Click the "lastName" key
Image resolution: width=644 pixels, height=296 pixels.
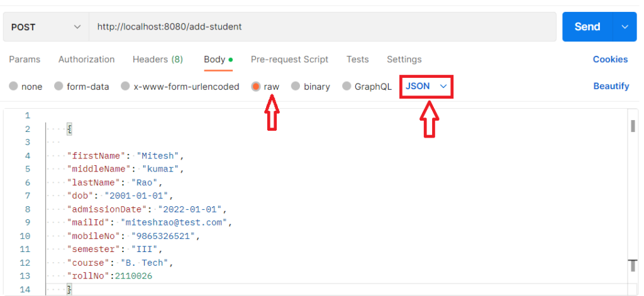point(94,183)
